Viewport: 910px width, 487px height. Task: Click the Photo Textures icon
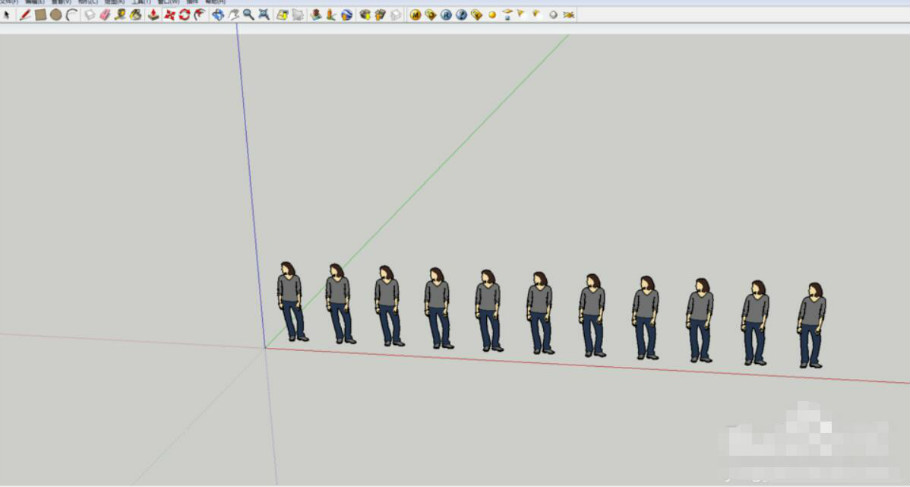331,15
